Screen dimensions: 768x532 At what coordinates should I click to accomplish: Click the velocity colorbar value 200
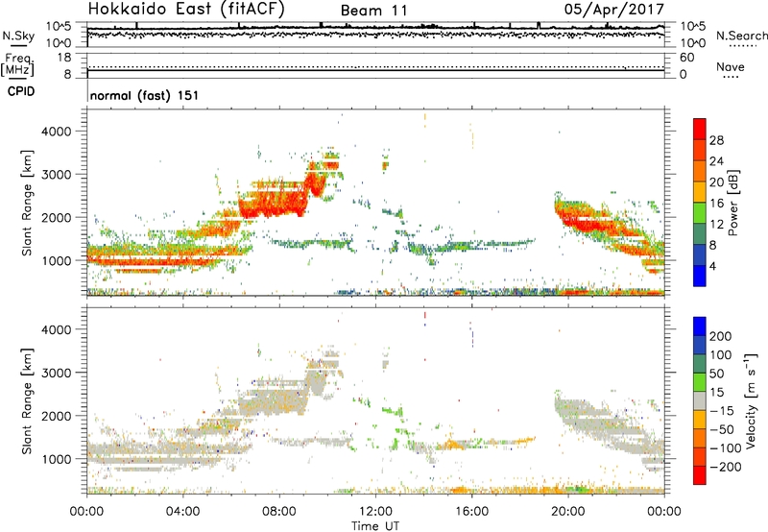721,336
